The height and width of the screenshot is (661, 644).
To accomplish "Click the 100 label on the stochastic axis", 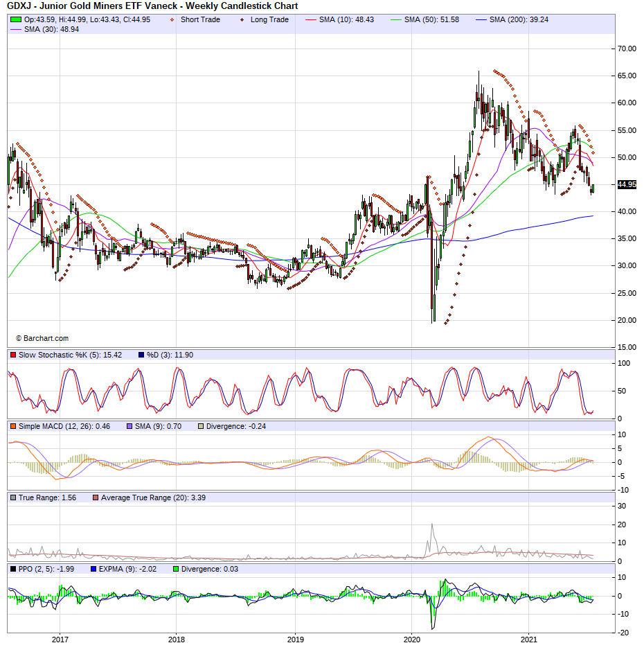I will tap(624, 363).
